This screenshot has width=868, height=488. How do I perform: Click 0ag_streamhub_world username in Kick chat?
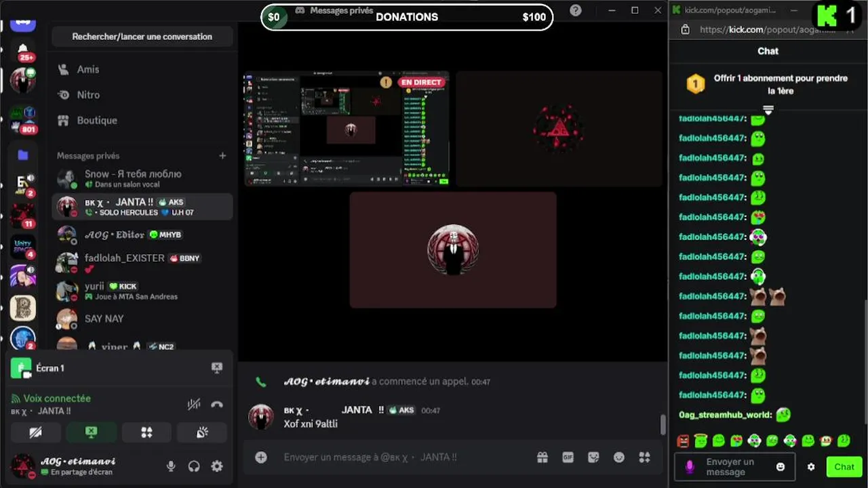pos(725,415)
